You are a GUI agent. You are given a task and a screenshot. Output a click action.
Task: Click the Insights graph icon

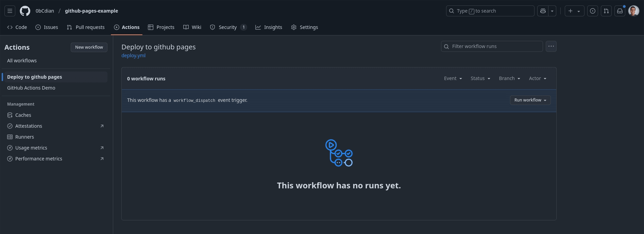(258, 27)
